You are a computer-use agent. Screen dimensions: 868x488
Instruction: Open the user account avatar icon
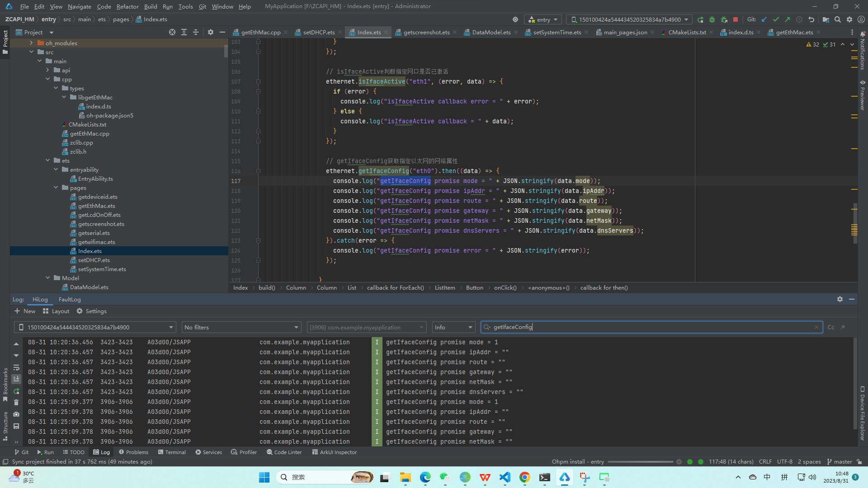tap(861, 19)
